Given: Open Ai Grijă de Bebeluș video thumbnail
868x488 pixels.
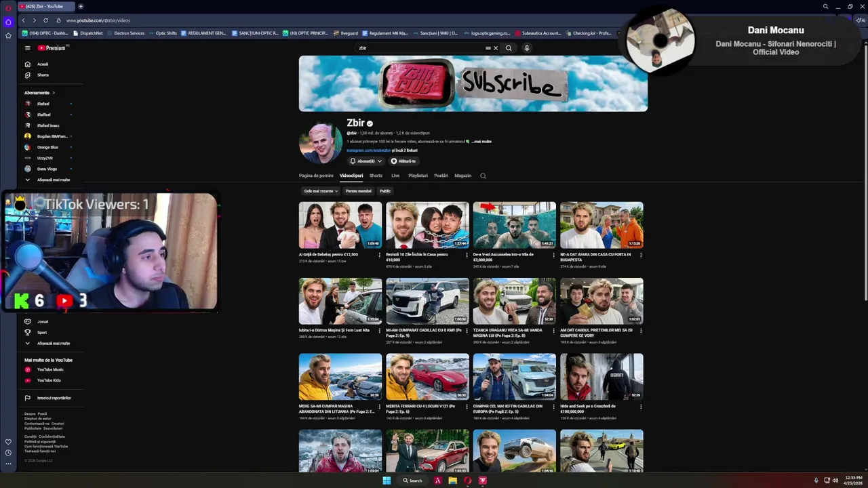Looking at the screenshot, I should (x=340, y=225).
